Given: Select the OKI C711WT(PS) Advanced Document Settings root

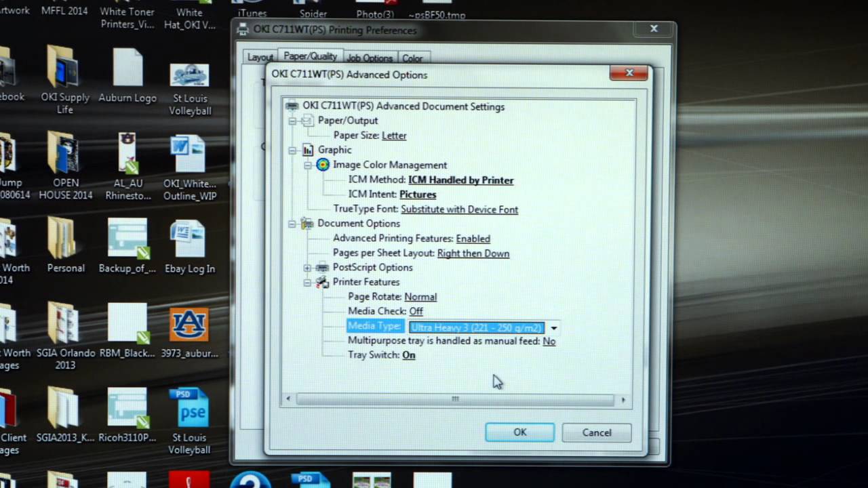Looking at the screenshot, I should [x=403, y=106].
